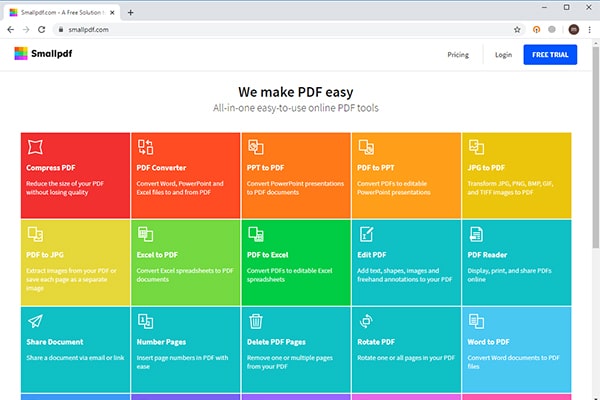600x400 pixels.
Task: Click the PDF to JPG icon
Action: [35, 234]
